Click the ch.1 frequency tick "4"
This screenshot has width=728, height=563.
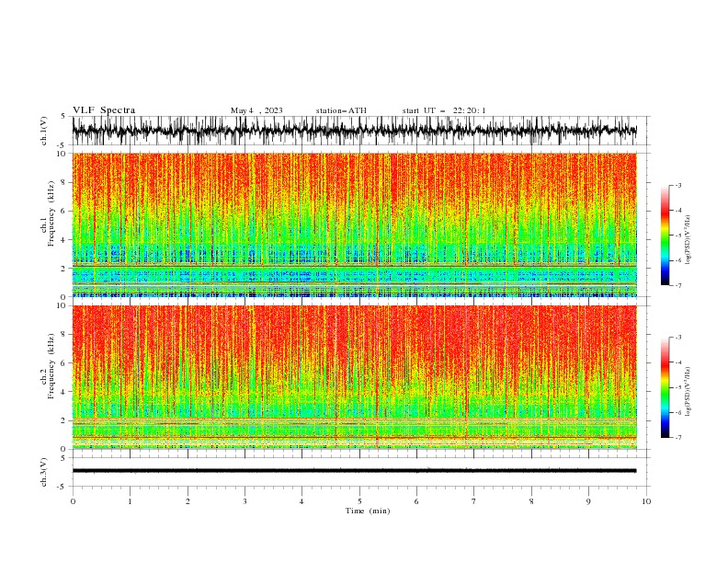pyautogui.click(x=64, y=240)
